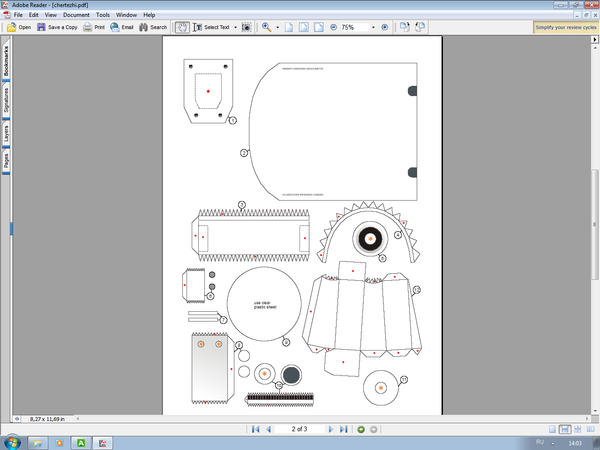
Task: Click the zoom out minus button
Action: [333, 27]
